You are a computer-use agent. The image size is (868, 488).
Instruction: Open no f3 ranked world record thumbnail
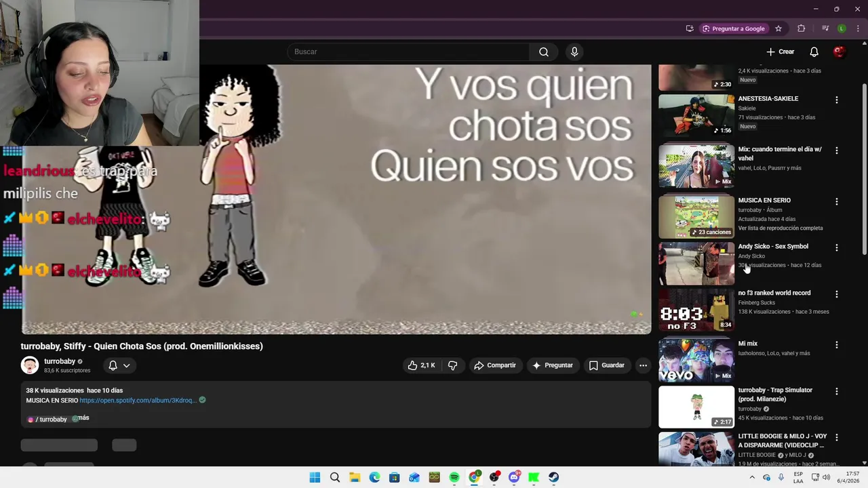696,310
